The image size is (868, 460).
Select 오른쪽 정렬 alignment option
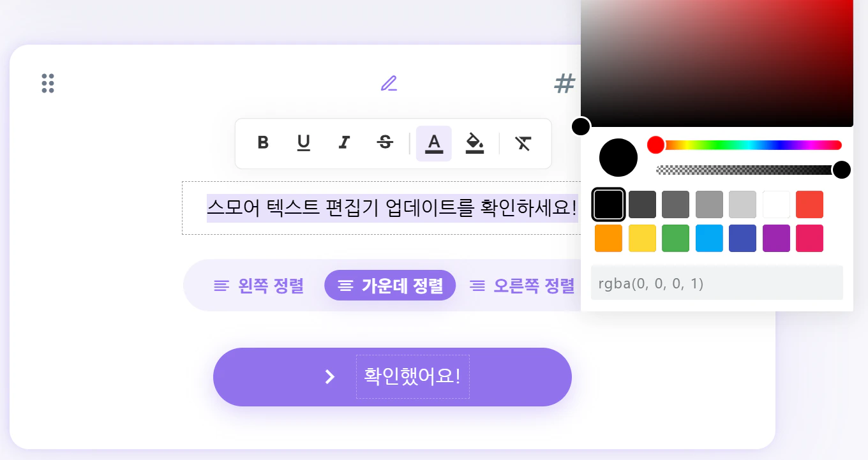click(x=522, y=285)
